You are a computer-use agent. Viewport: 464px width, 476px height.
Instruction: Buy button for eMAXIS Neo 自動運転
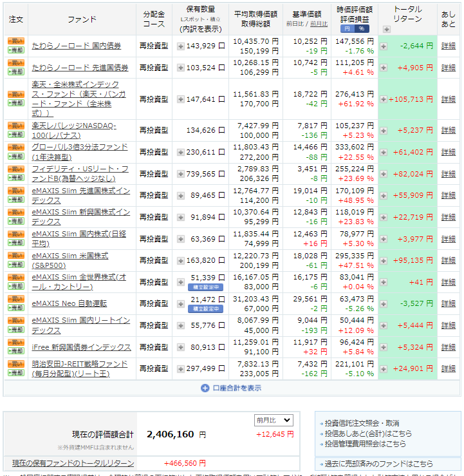(16, 299)
